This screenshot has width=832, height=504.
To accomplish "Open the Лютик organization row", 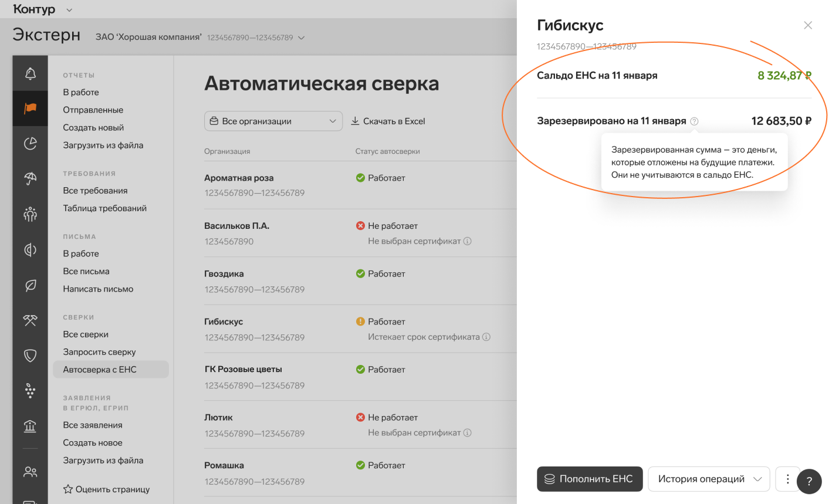I will (x=360, y=425).
